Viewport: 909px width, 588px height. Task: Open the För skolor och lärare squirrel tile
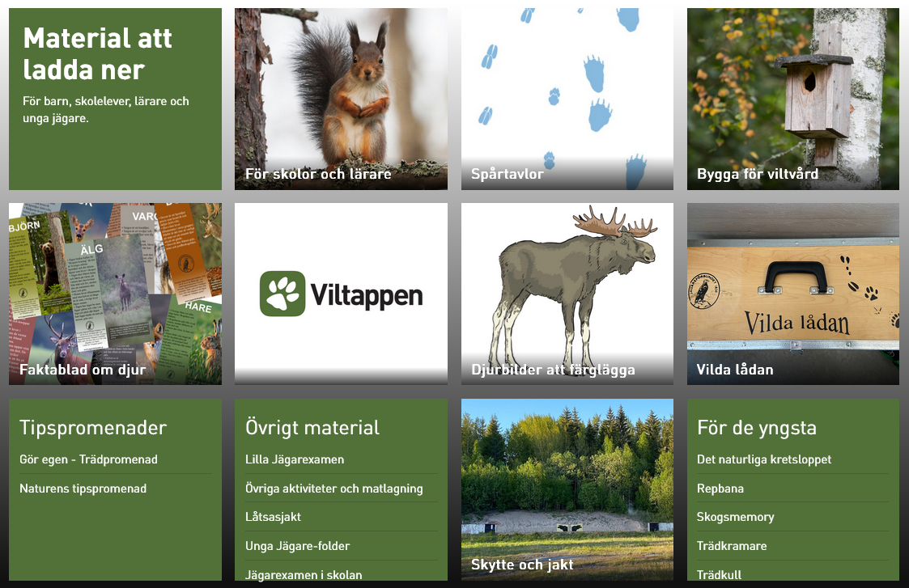(341, 99)
